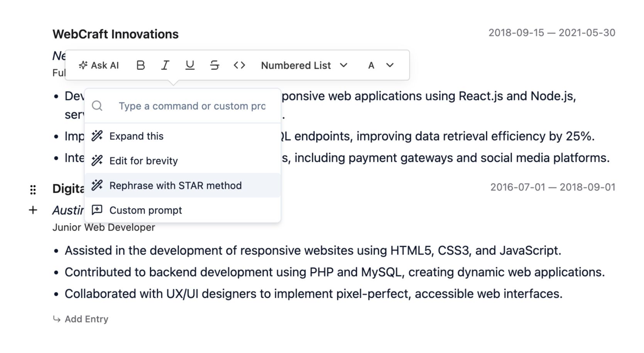
Task: Open the text color picker via the A control
Action: point(371,65)
